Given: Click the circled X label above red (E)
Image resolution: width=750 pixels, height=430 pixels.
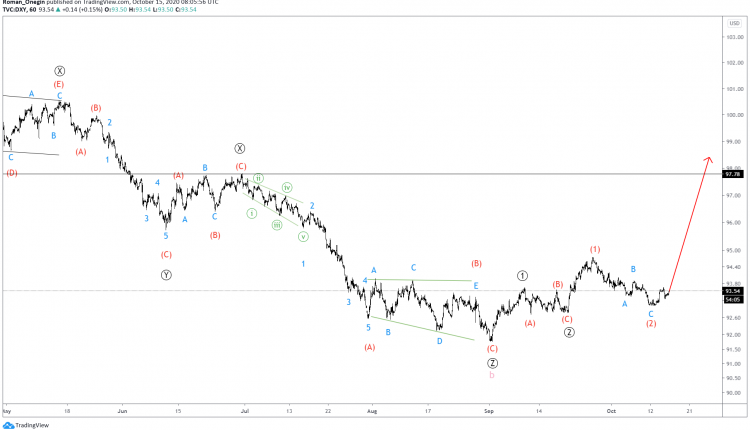Looking at the screenshot, I should click(59, 71).
